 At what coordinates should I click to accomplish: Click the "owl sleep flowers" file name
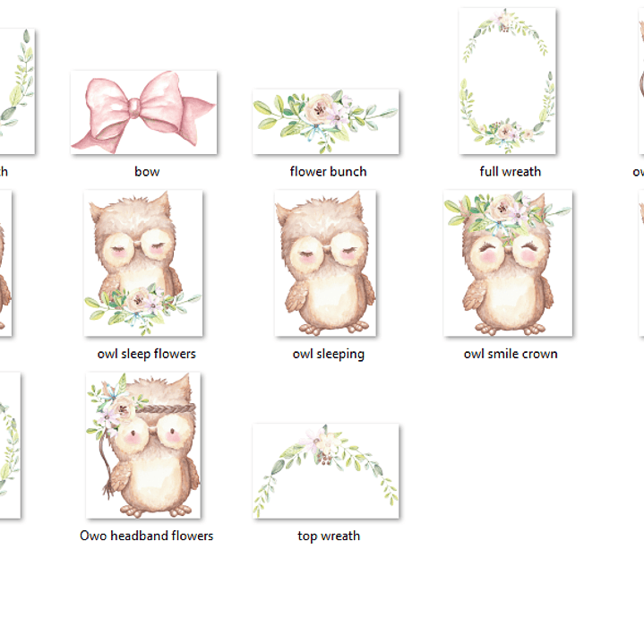coord(147,354)
